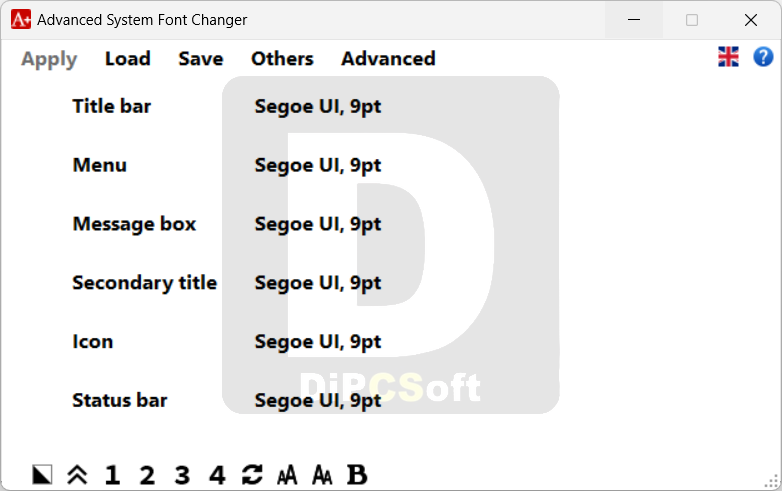Select profile 3 icon

pos(182,475)
